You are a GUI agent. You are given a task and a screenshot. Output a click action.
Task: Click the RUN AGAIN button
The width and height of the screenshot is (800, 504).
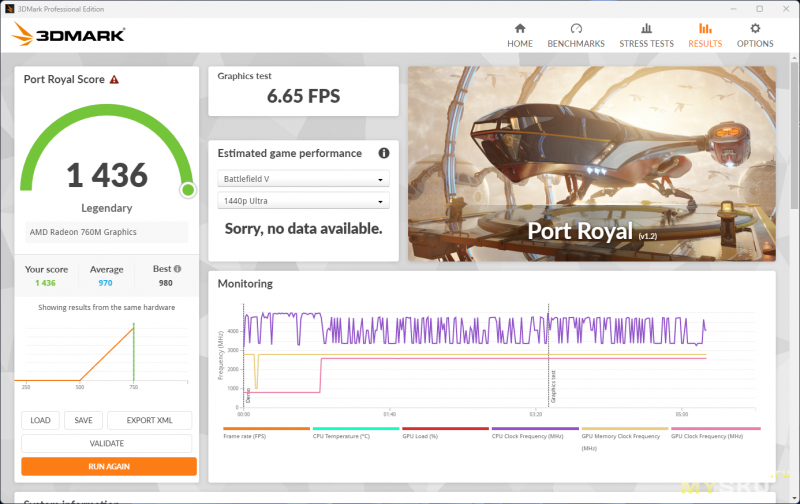(x=109, y=466)
